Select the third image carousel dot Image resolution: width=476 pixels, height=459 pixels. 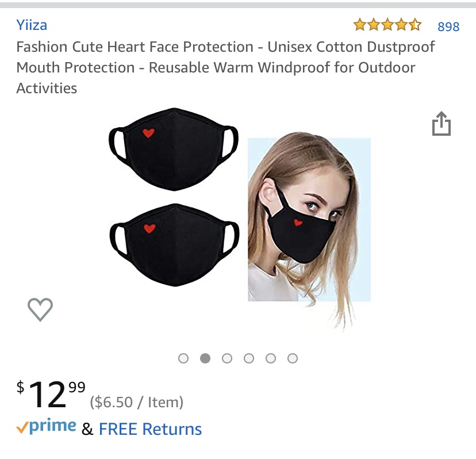click(x=227, y=358)
